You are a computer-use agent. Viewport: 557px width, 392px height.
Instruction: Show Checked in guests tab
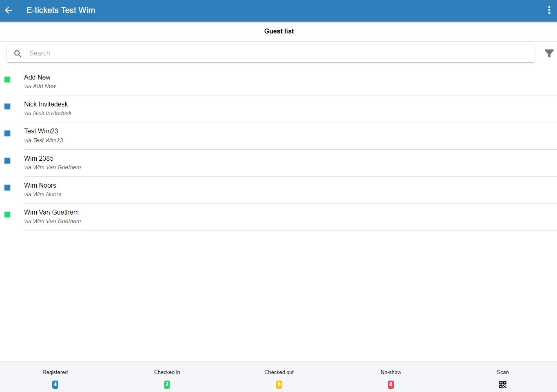pyautogui.click(x=167, y=377)
